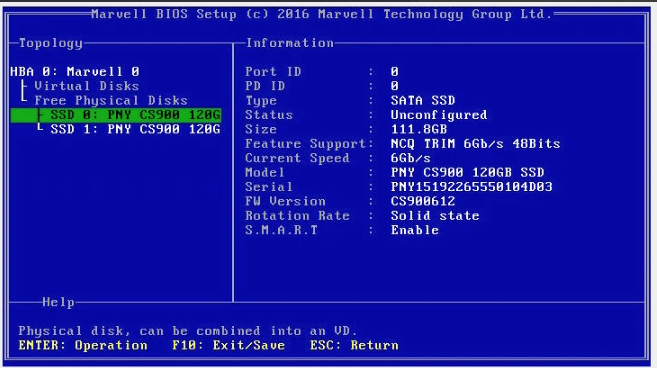Select SSD 1: PNY CS900 120G disk

[135, 129]
